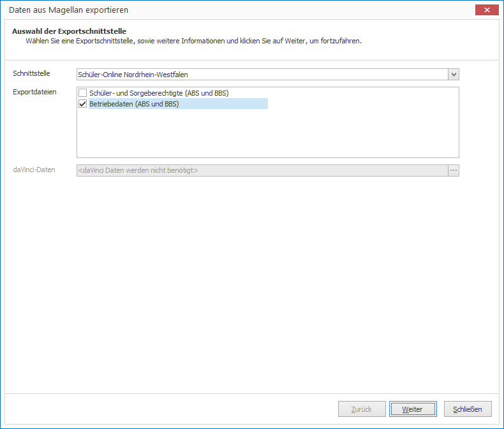
Task: Select the Schüler- und Sorgeberechtigte list entry text
Action: pyautogui.click(x=159, y=93)
